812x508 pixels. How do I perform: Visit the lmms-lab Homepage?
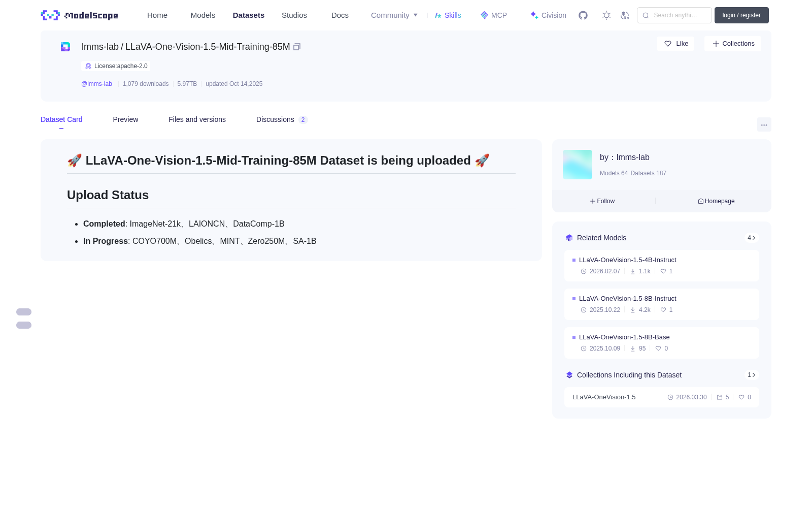[716, 201]
